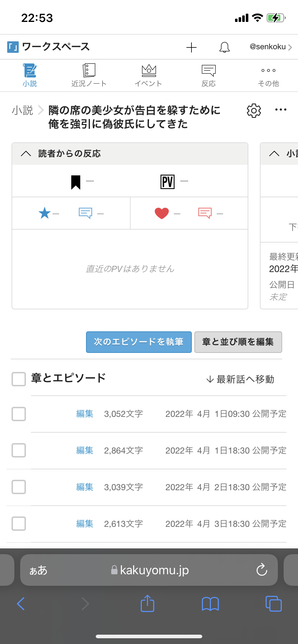This screenshot has height=644, width=298.
Task: Jump down via 最新話へ移動
Action: tap(240, 379)
